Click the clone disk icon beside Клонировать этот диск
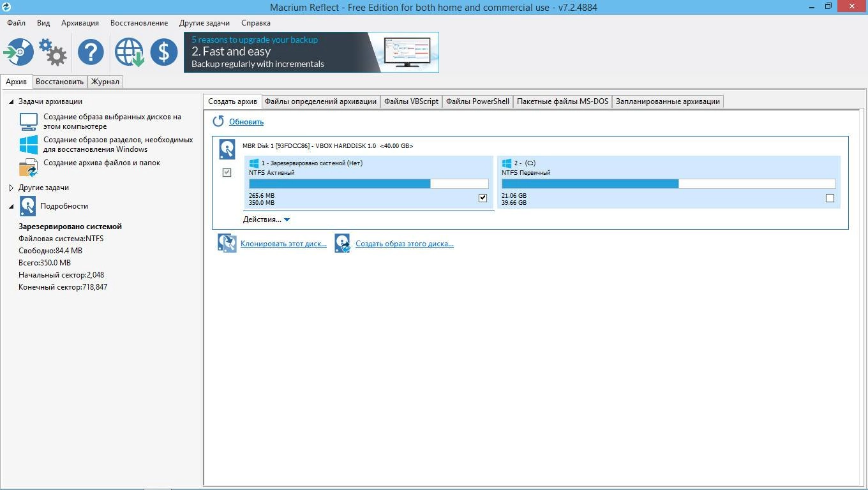 point(227,243)
